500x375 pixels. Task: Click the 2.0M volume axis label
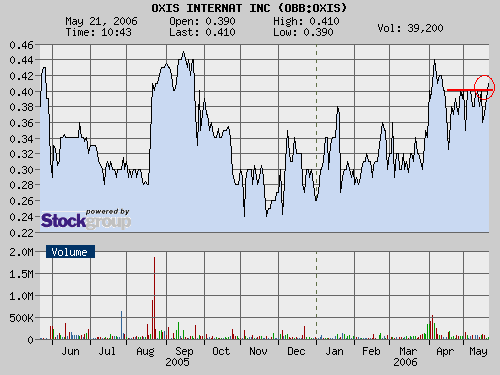click(21, 252)
